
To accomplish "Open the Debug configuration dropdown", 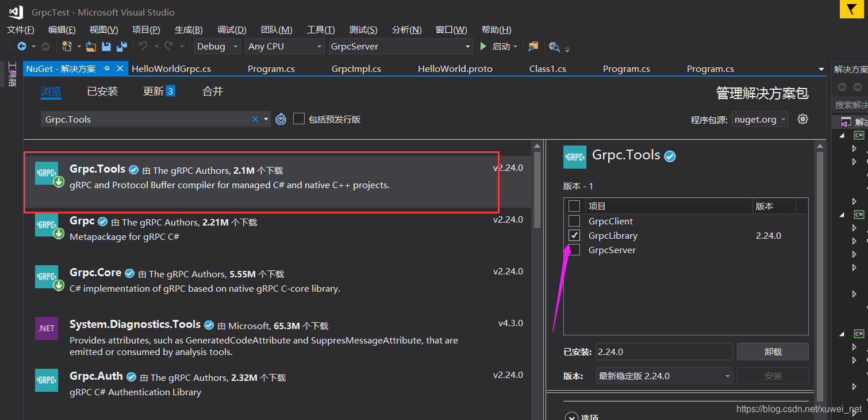I will click(218, 46).
